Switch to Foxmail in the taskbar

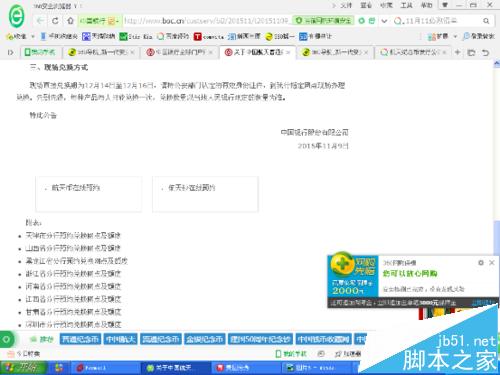point(105,368)
